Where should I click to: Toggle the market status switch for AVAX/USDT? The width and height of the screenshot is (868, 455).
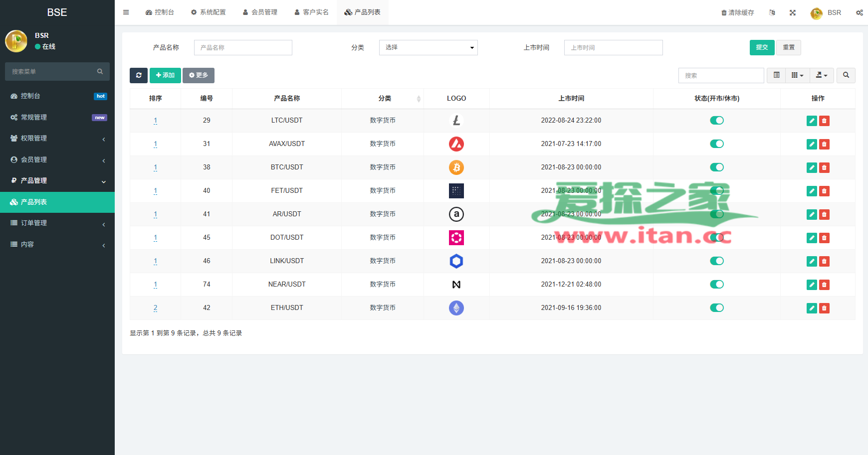pos(717,144)
